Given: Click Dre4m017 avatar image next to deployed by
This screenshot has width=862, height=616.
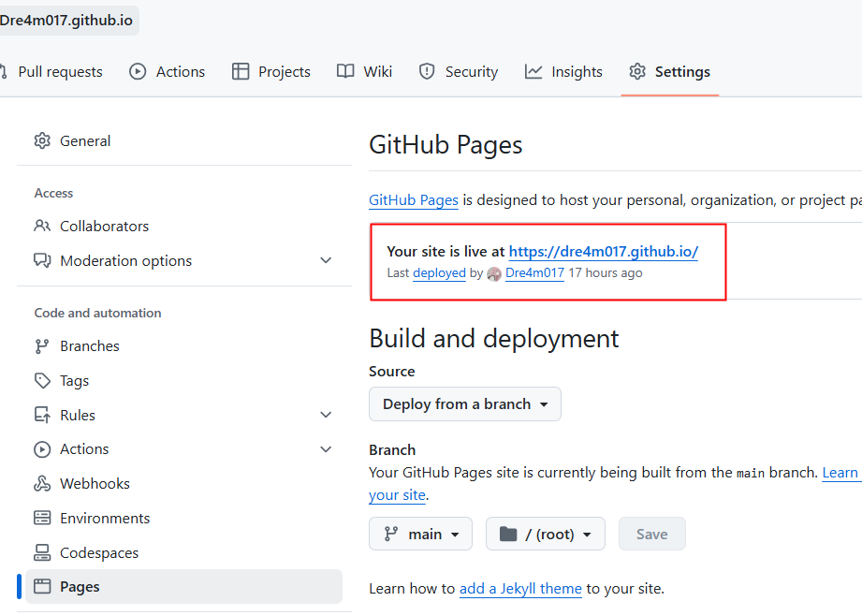Looking at the screenshot, I should 494,273.
